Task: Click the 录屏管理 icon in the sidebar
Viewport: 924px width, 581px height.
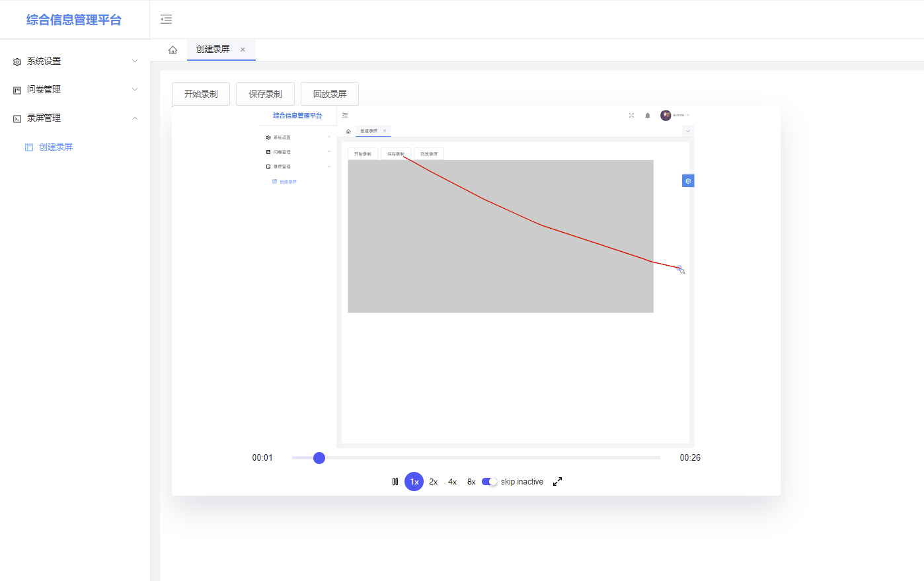Action: (16, 118)
